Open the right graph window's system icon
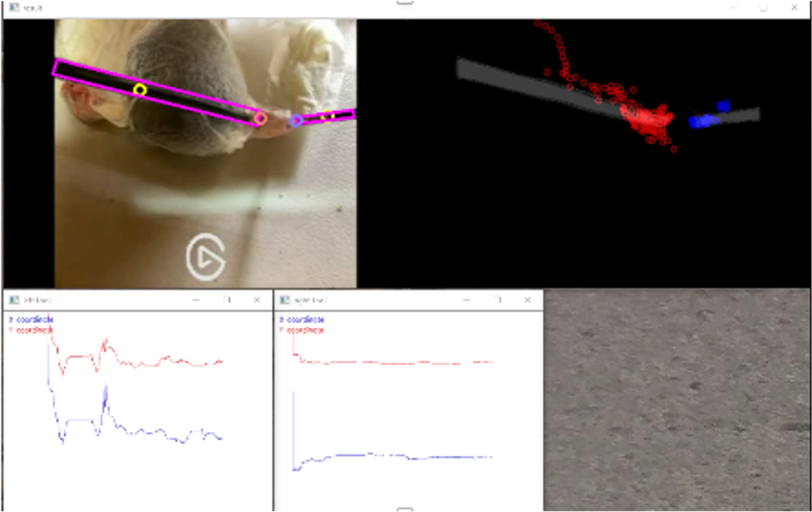Screen dimensions: 812x512 point(285,299)
